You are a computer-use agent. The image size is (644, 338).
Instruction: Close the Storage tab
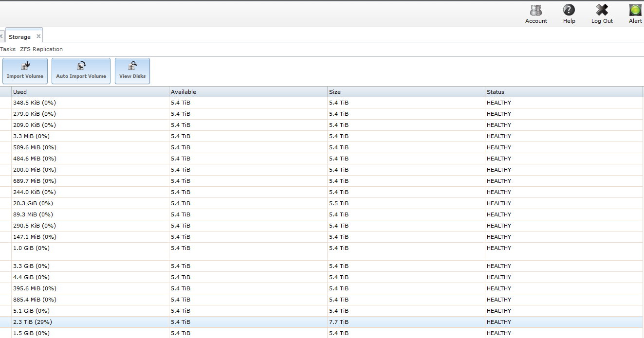coord(38,36)
